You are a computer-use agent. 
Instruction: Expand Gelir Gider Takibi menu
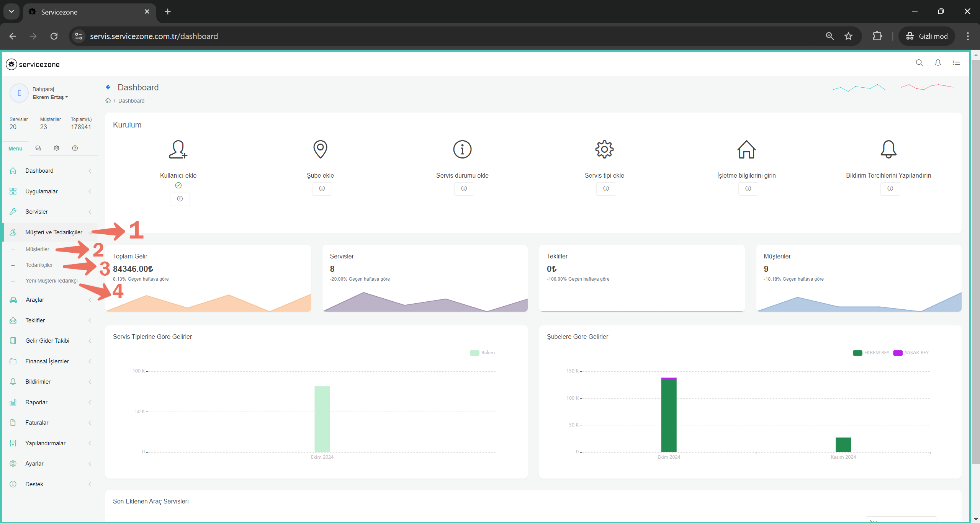[x=47, y=341]
